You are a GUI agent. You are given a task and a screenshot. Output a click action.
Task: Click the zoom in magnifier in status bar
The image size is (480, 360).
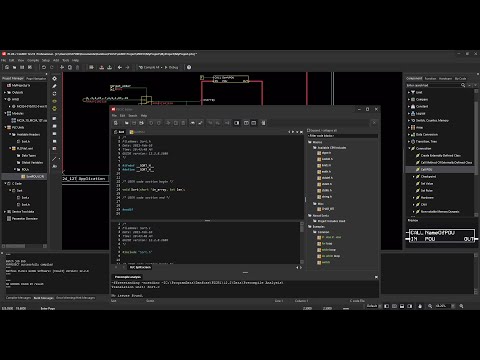pyautogui.click(x=461, y=306)
